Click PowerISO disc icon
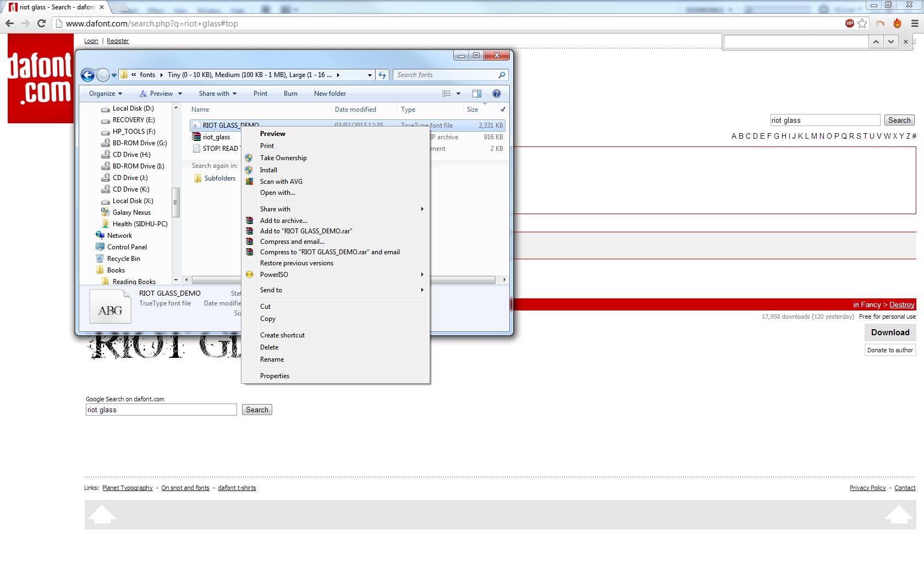The height and width of the screenshot is (578, 924). click(249, 275)
